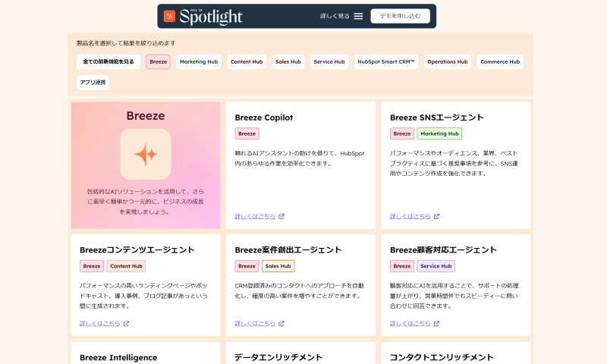Filter by HubSpot Smart CRM
Image resolution: width=607 pixels, height=364 pixels.
tap(386, 62)
